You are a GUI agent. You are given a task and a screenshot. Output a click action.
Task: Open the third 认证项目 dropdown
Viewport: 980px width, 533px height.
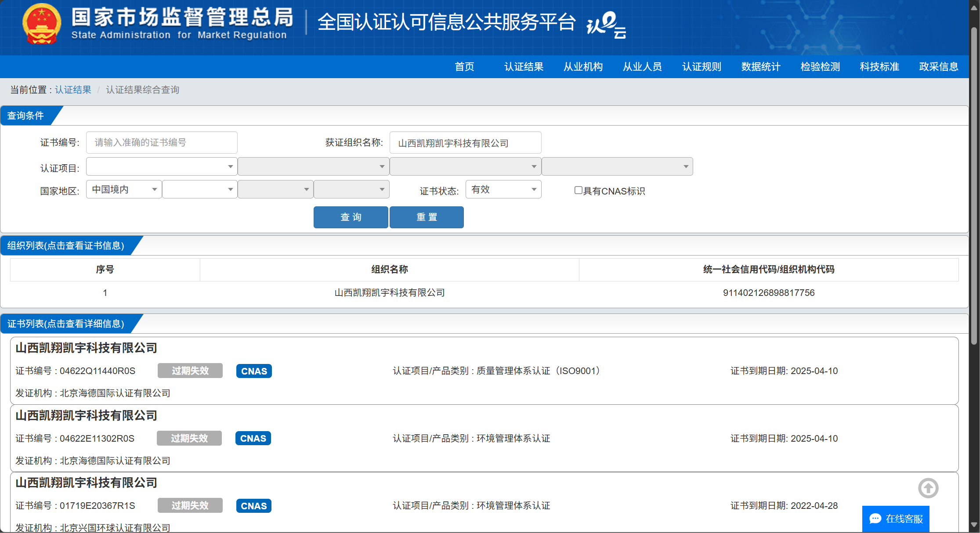point(466,166)
